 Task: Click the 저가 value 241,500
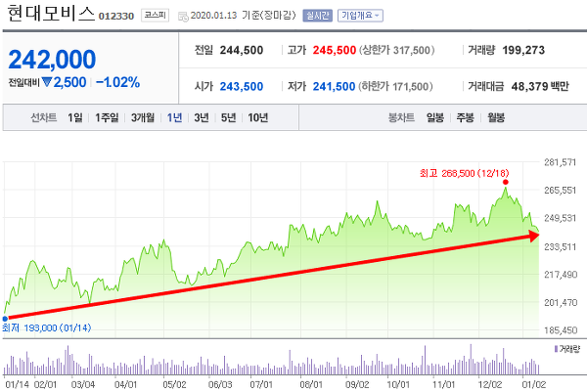coord(334,86)
